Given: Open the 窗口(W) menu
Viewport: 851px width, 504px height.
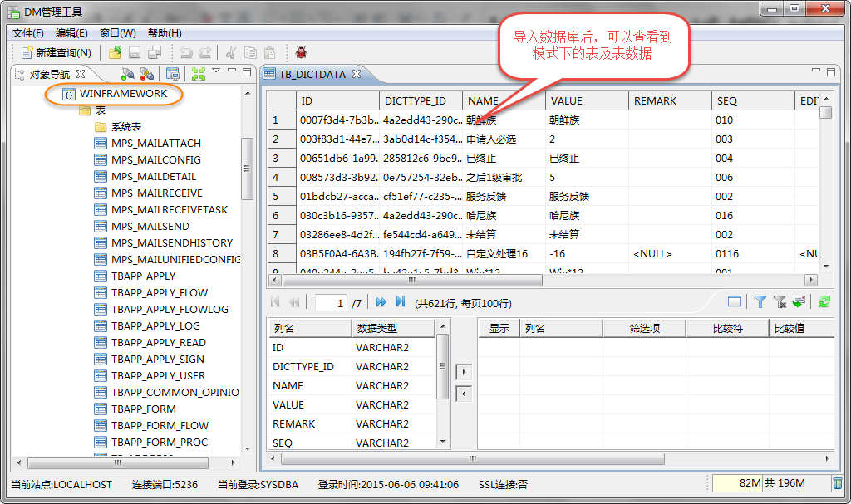Looking at the screenshot, I should click(118, 33).
